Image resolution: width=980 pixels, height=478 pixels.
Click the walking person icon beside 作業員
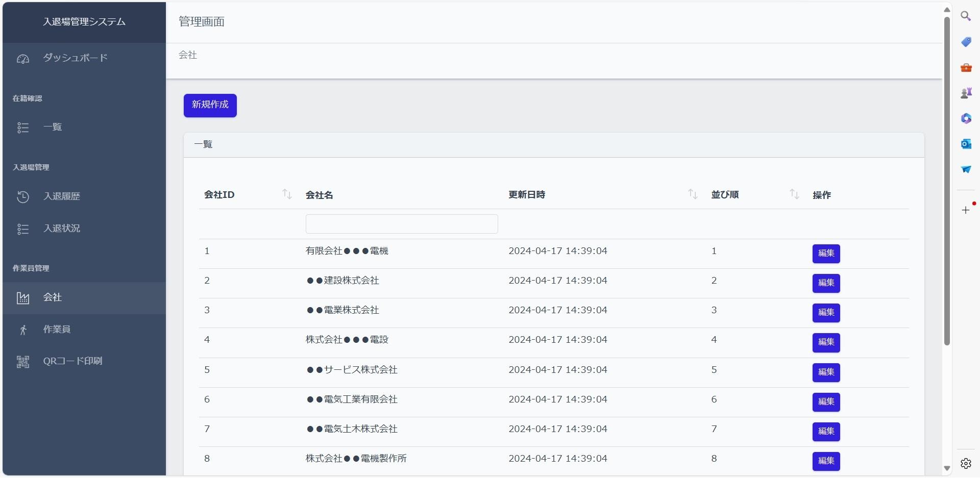(23, 330)
